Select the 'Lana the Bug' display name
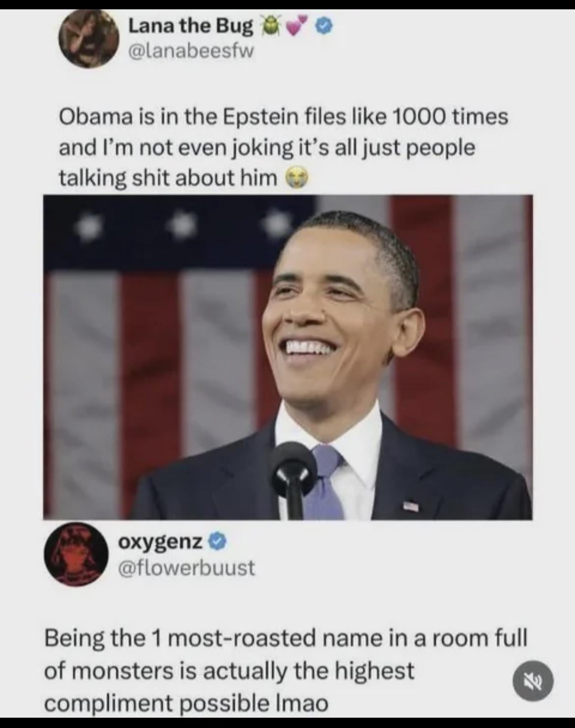The image size is (575, 728). click(191, 26)
